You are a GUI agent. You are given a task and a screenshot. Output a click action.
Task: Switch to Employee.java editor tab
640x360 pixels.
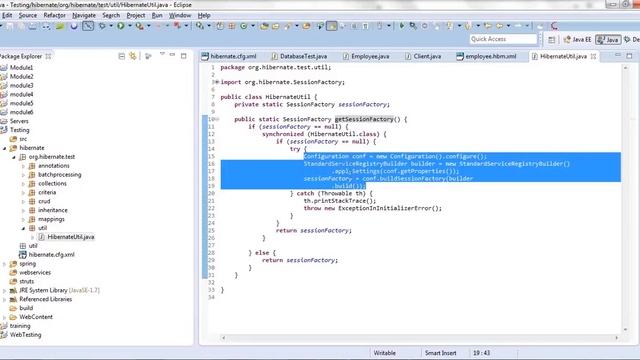pos(366,56)
